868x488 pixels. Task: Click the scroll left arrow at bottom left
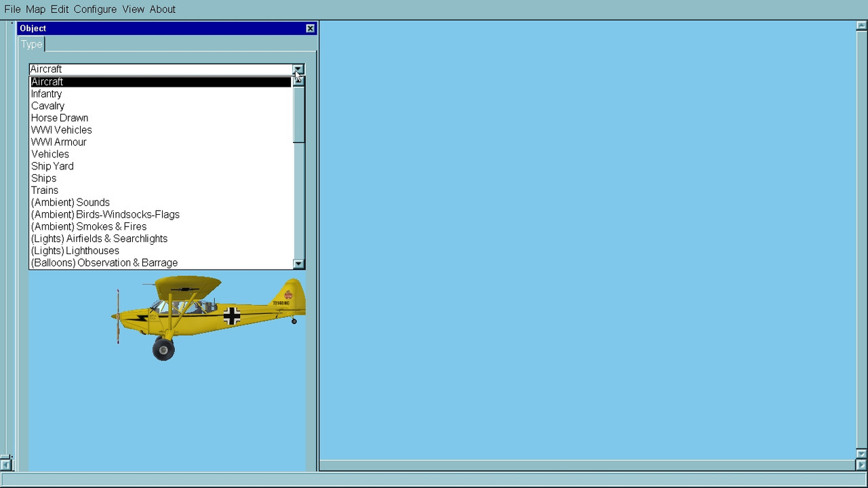coord(5,465)
